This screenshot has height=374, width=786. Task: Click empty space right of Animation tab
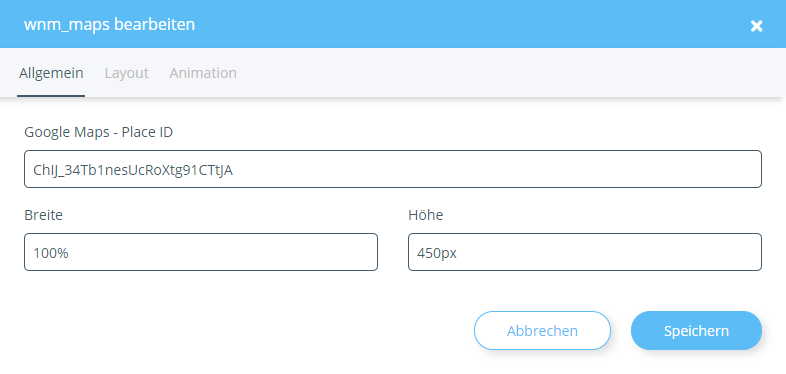[x=501, y=73]
